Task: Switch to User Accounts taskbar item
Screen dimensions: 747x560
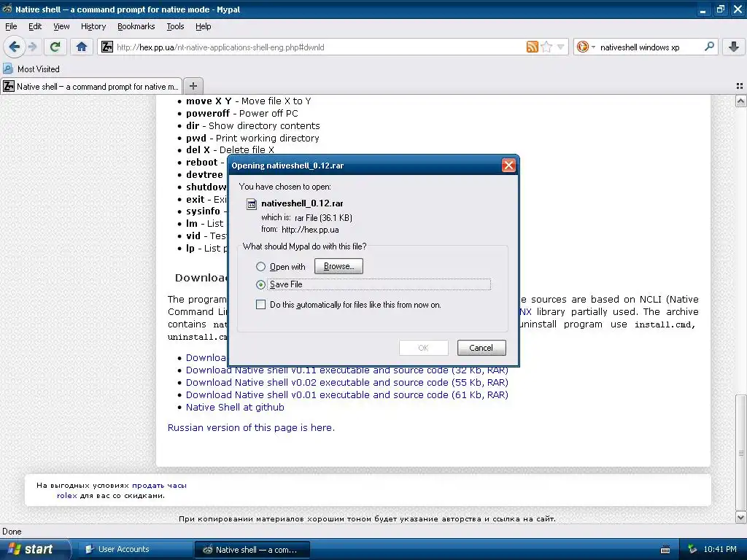Action: tap(135, 549)
